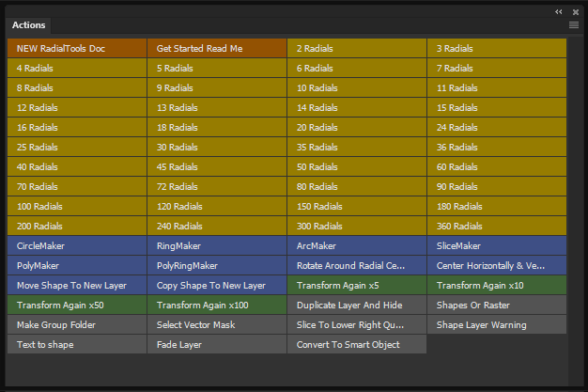Run the ArcMaker action

pyautogui.click(x=357, y=246)
